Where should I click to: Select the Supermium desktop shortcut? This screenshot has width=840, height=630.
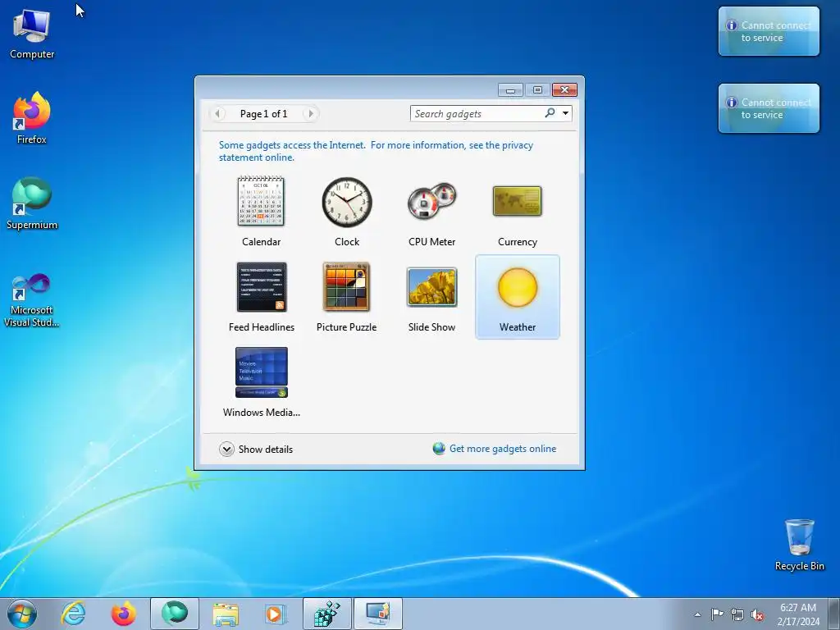click(x=32, y=203)
